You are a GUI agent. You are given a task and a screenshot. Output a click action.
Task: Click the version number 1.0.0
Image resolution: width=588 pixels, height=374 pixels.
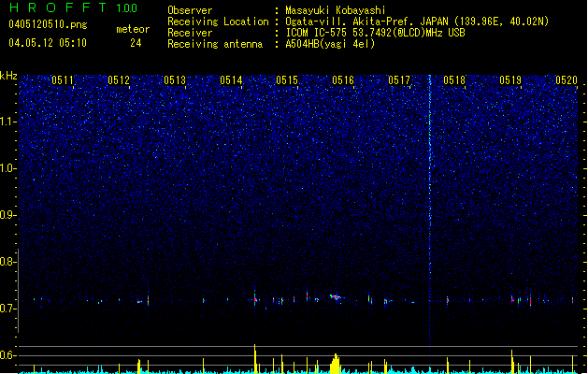[x=127, y=7]
